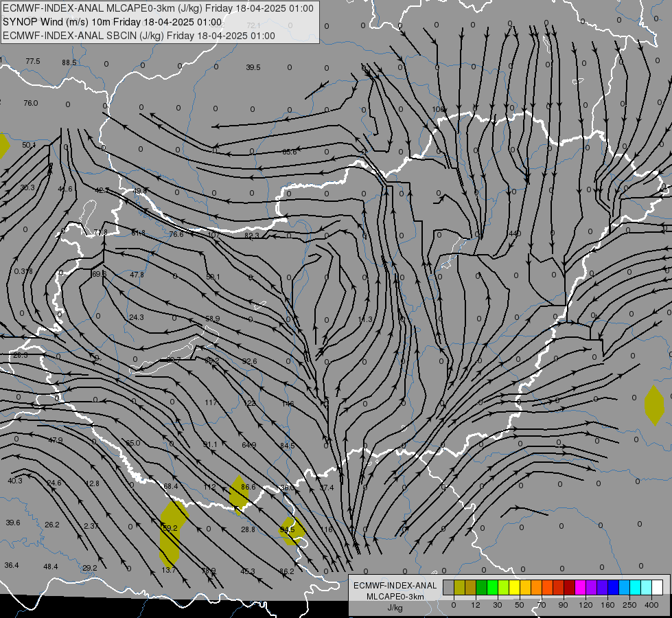Click legend tick label 12

[475, 605]
